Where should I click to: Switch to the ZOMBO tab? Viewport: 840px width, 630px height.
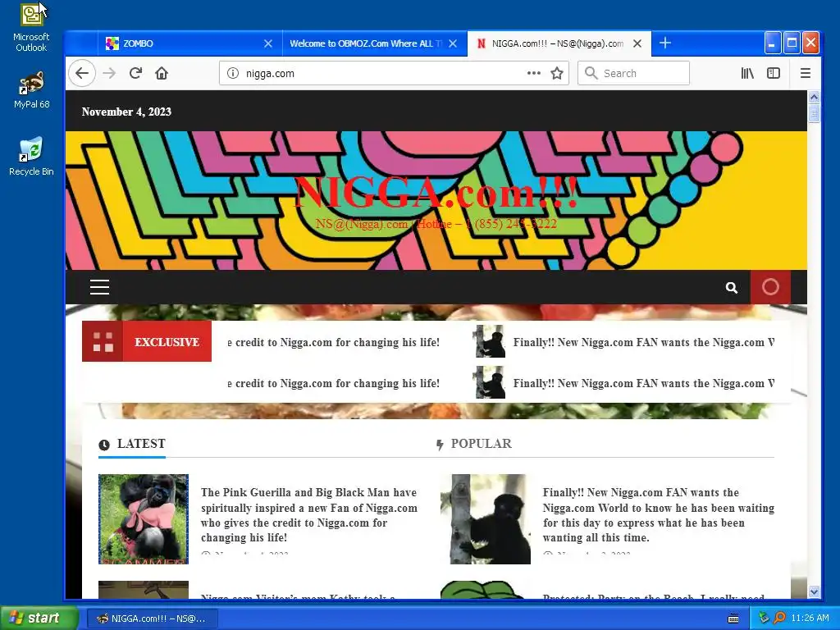(189, 43)
